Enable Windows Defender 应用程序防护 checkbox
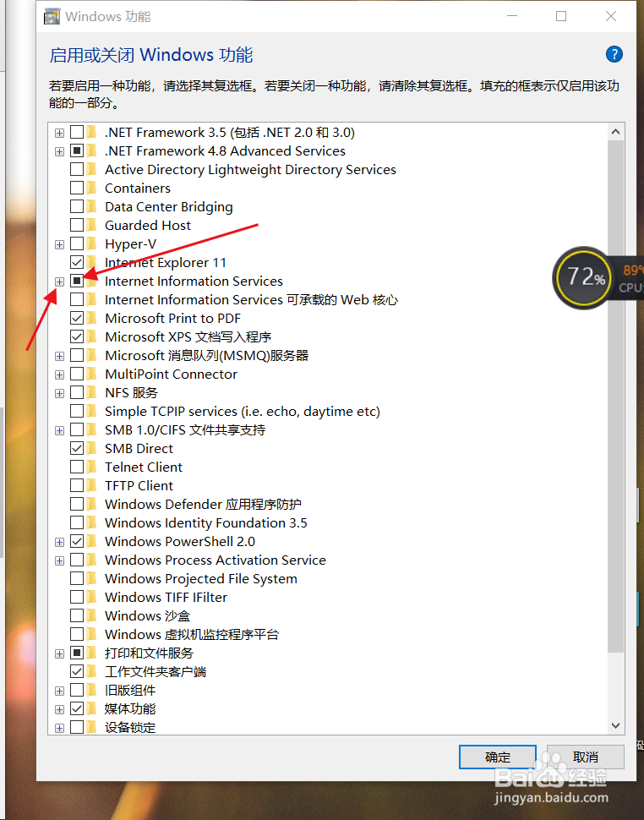644x820 pixels. [77, 504]
